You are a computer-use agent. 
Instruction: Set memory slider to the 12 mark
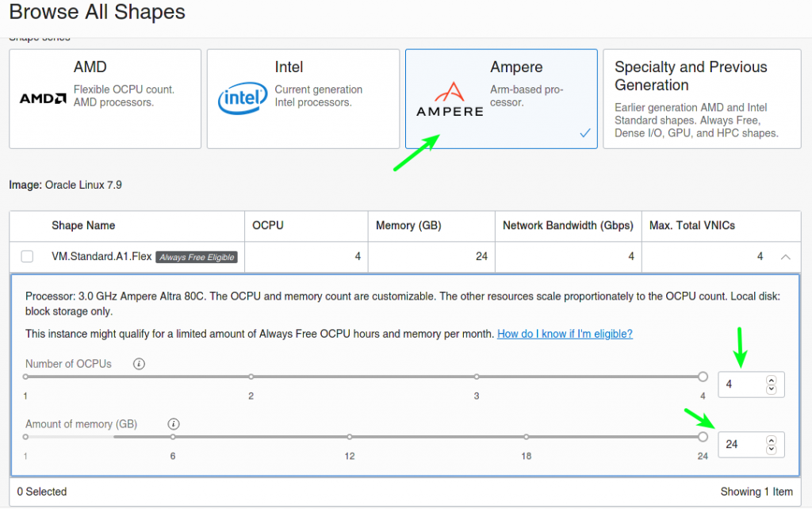pos(350,437)
